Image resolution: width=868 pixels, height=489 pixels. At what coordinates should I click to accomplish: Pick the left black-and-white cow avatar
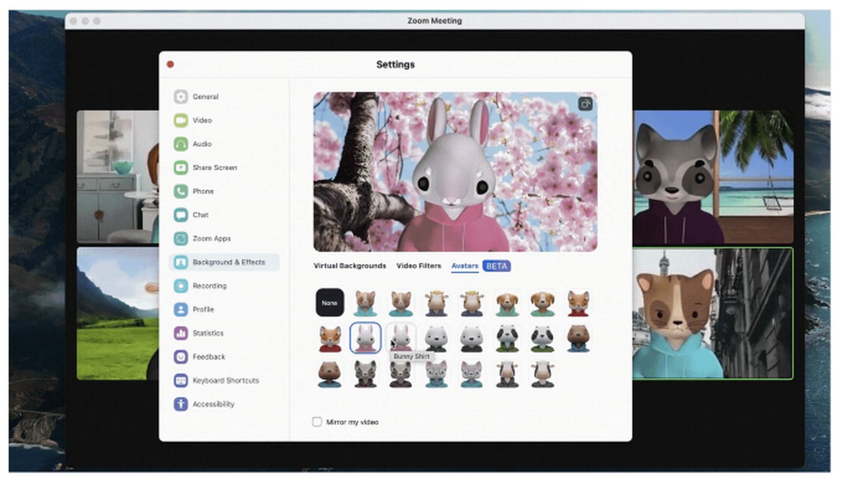pos(507,374)
